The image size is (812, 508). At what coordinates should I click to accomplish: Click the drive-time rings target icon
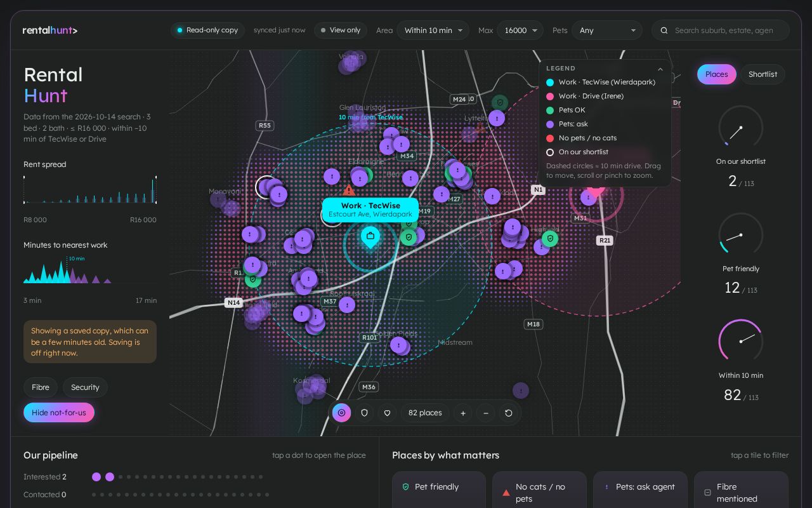(x=341, y=413)
